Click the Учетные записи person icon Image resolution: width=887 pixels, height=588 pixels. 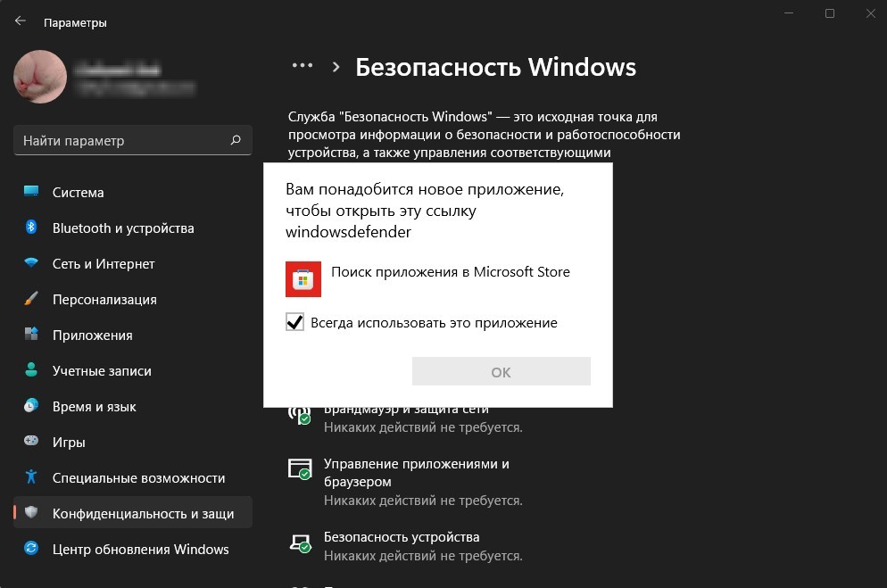[31, 369]
